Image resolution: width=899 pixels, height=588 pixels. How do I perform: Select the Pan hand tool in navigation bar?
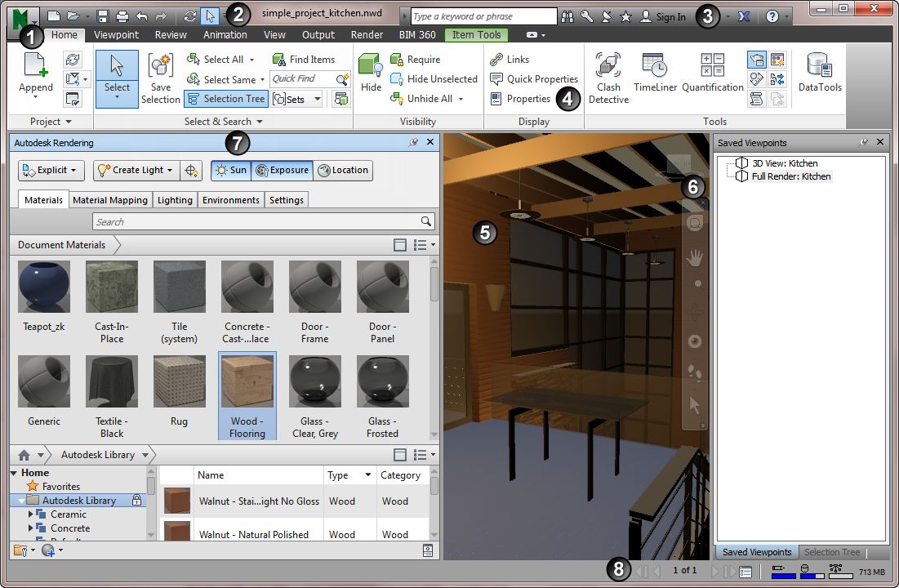coord(695,259)
